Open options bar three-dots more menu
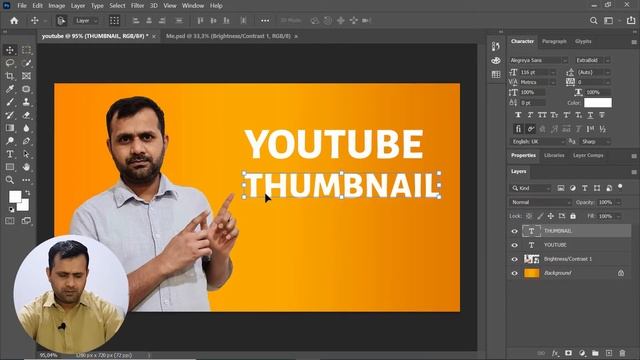 pyautogui.click(x=265, y=20)
